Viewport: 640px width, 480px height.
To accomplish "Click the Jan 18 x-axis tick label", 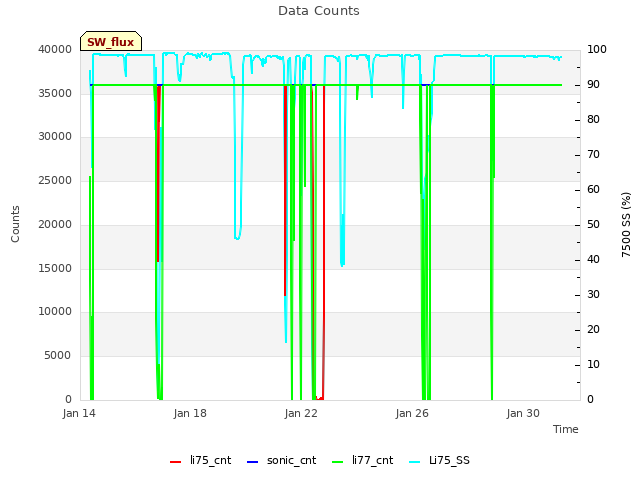I will coord(190,413).
